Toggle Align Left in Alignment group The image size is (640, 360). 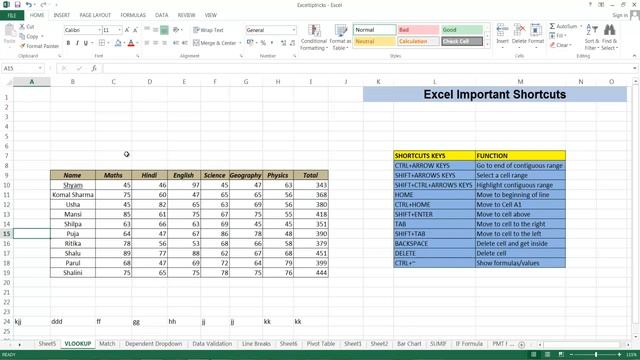(147, 43)
